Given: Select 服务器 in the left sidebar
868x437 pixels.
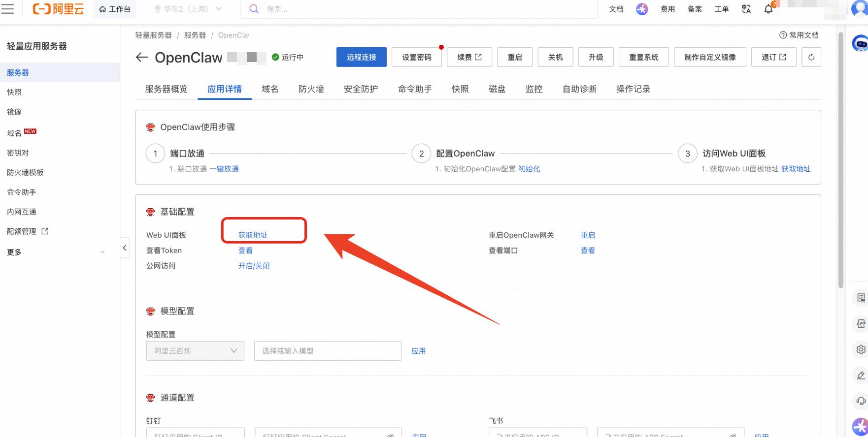Looking at the screenshot, I should click(x=60, y=72).
